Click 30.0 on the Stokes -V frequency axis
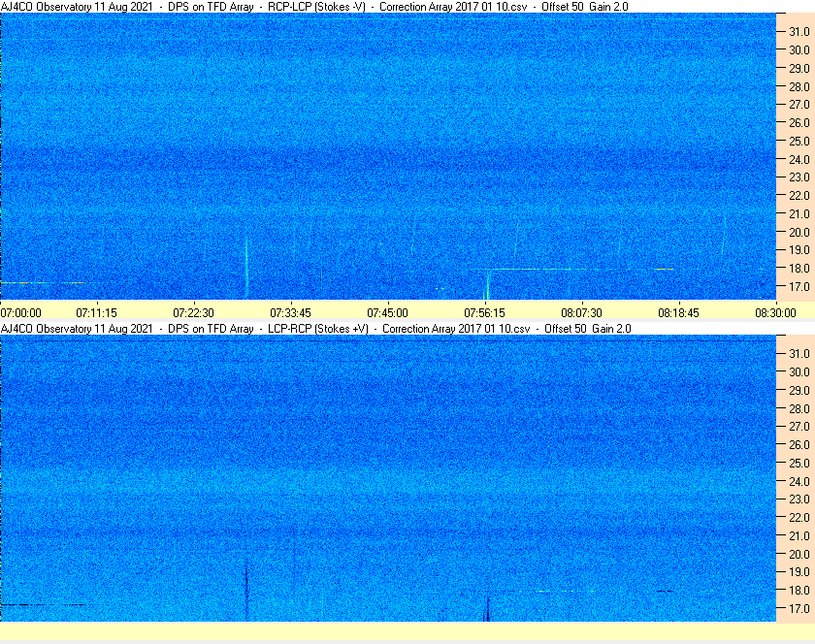 (799, 49)
